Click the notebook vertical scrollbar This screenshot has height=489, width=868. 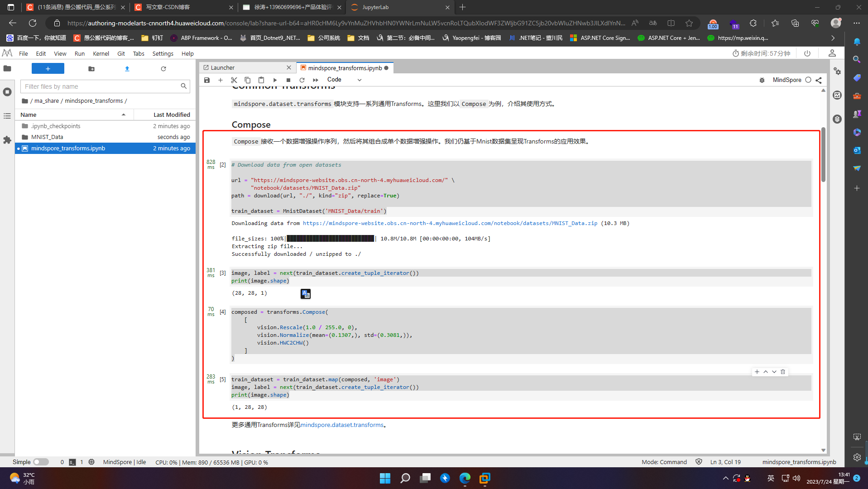pyautogui.click(x=823, y=154)
